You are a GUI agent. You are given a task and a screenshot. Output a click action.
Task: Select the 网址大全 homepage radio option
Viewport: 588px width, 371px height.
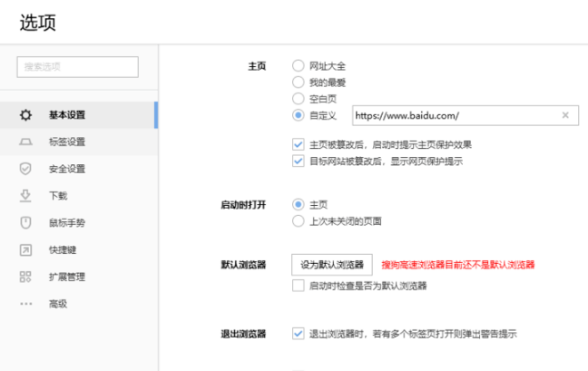pos(298,66)
